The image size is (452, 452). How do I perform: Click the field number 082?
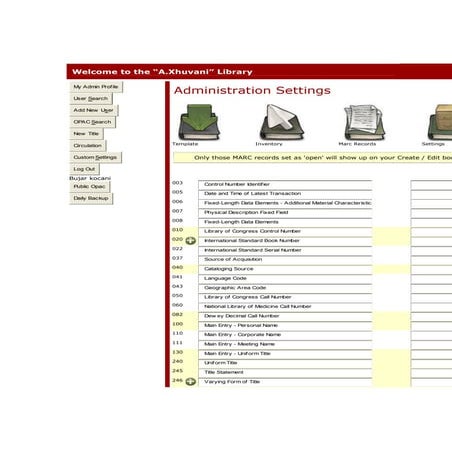[177, 314]
